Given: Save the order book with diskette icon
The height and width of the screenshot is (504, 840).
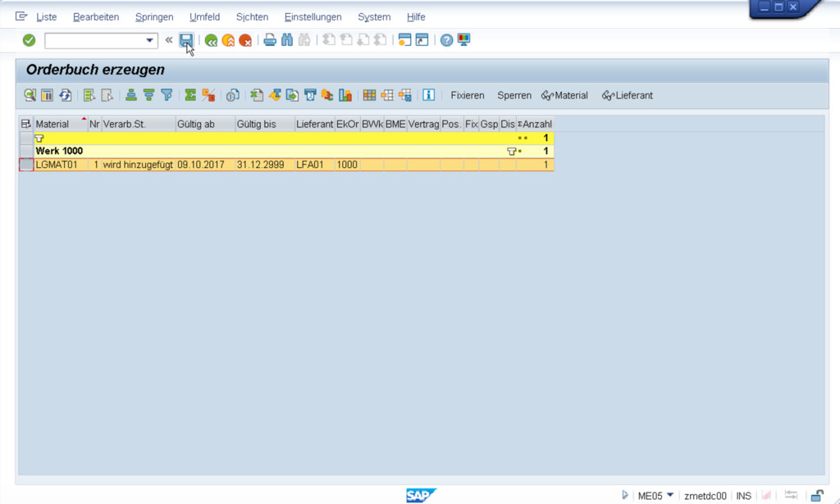Looking at the screenshot, I should point(186,40).
